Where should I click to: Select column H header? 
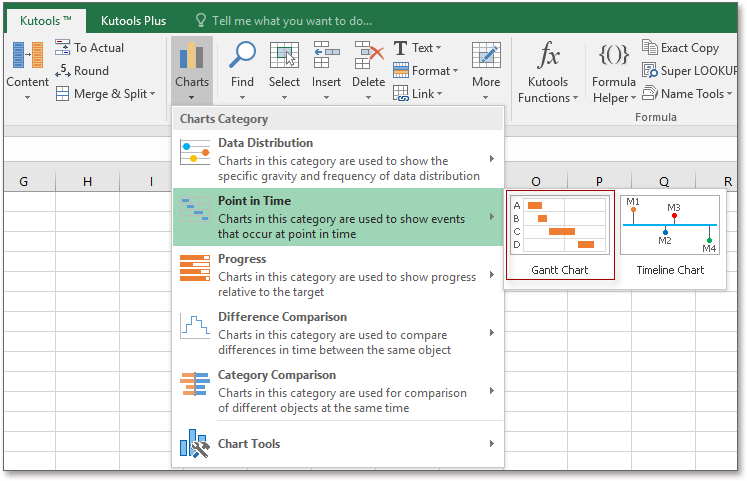coord(87,181)
